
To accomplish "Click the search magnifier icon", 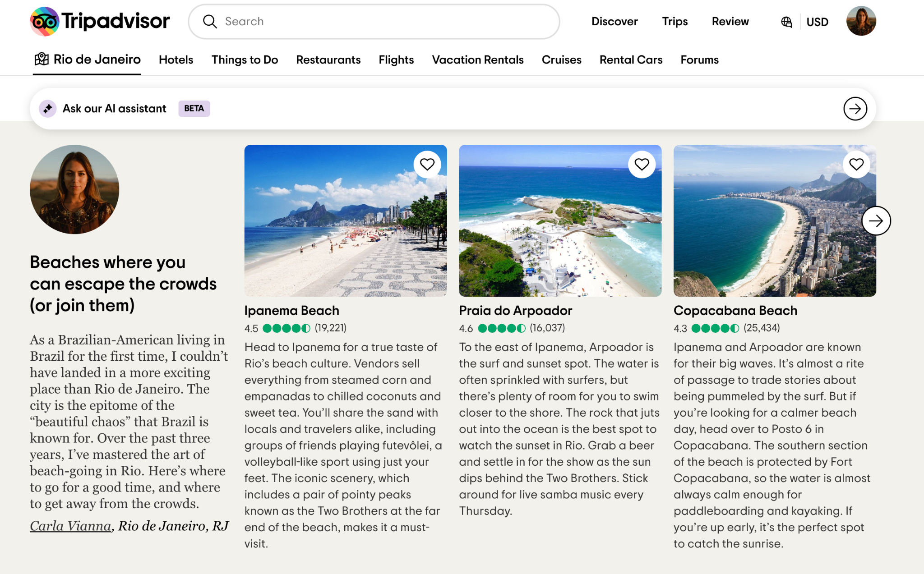I will tap(210, 21).
